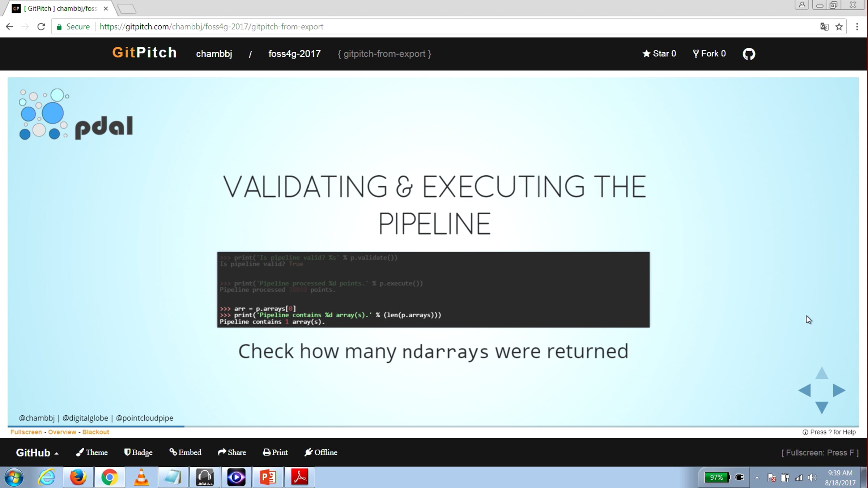Star the repository via Star 0
868x488 pixels.
pos(659,53)
